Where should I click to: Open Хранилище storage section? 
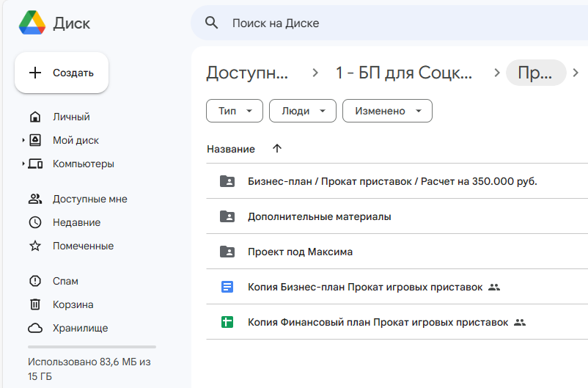pos(80,328)
